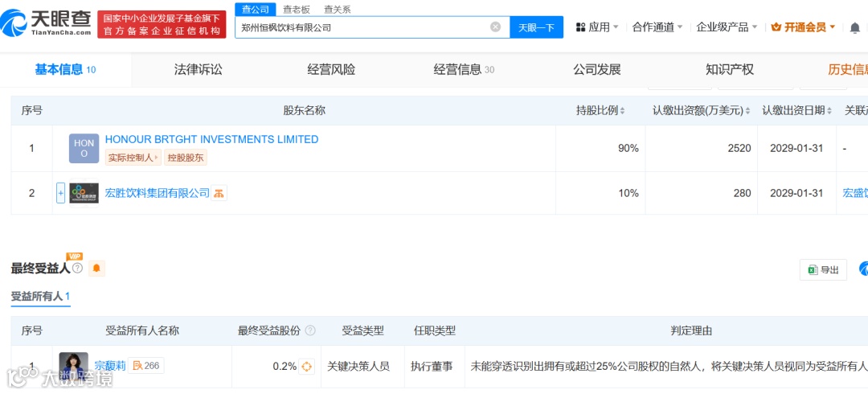Viewport: 868px width, 394px height.
Task: Click the 0.2% beneficial share value
Action: (285, 367)
